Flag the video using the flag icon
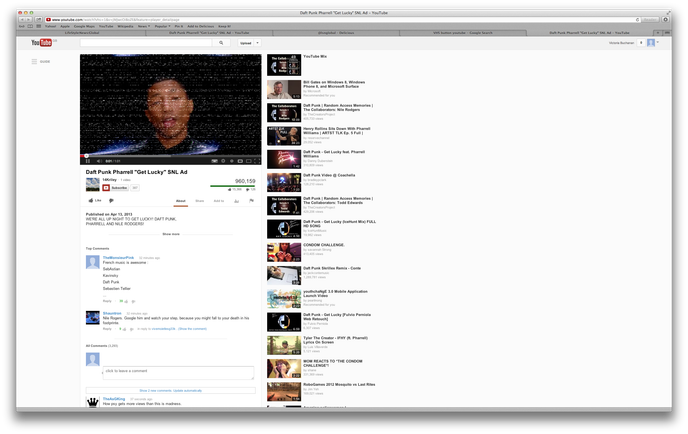This screenshot has height=434, width=688. pyautogui.click(x=251, y=201)
